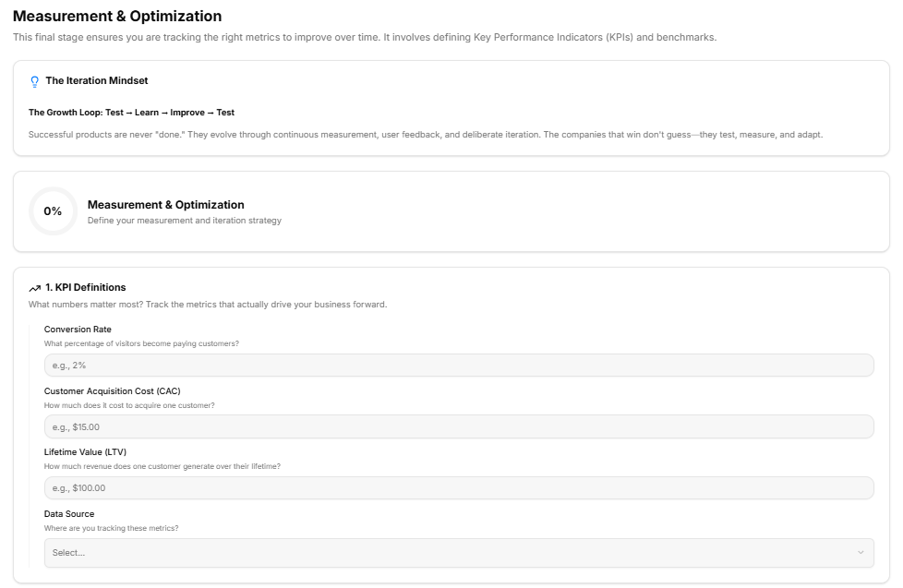Focus the Lifetime Value input field
This screenshot has height=588, width=903.
(x=459, y=487)
